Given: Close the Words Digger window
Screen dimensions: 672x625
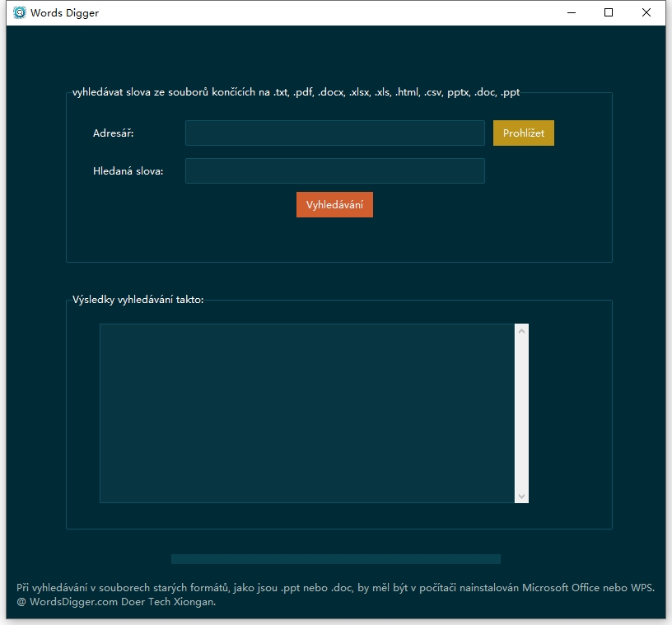Looking at the screenshot, I should (646, 12).
